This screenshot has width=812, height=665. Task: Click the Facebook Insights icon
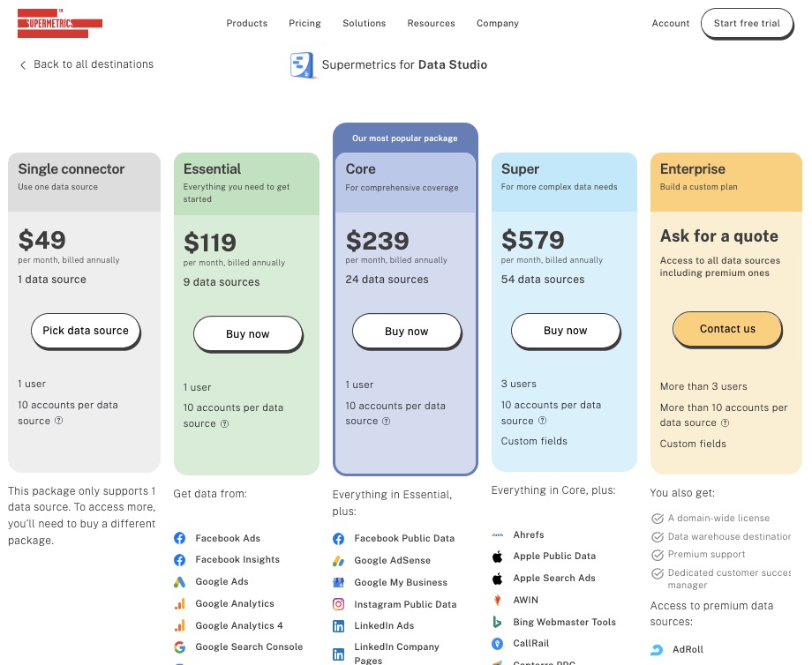[x=180, y=560]
